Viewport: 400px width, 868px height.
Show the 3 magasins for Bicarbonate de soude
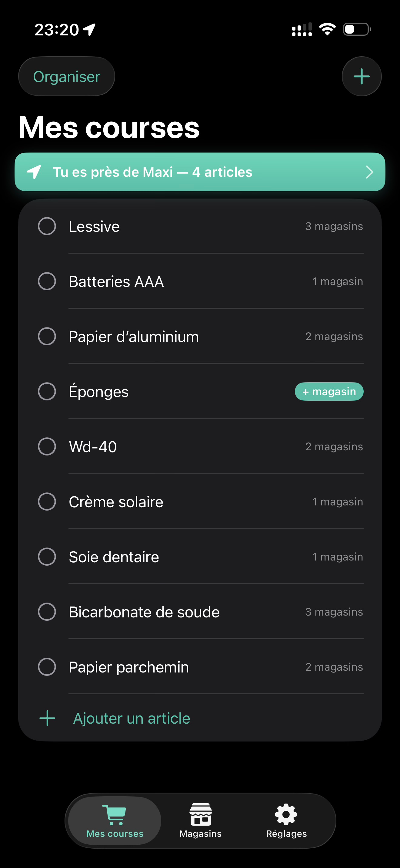click(334, 612)
